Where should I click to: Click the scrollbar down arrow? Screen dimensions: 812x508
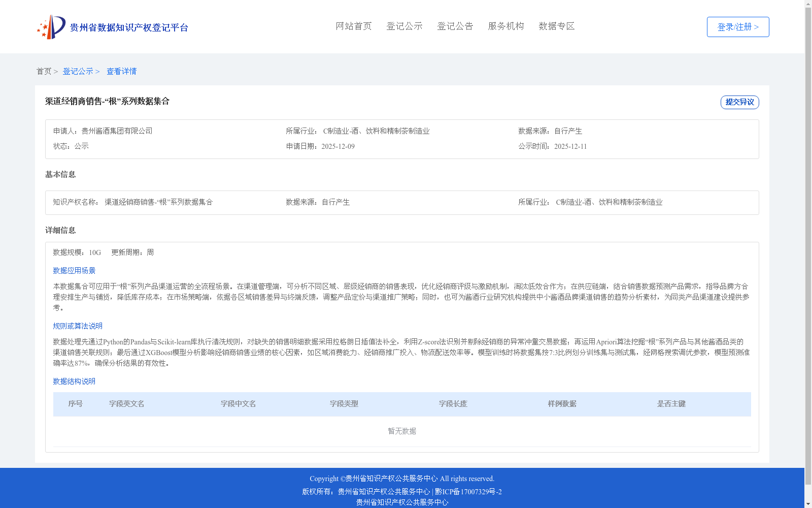click(808, 504)
